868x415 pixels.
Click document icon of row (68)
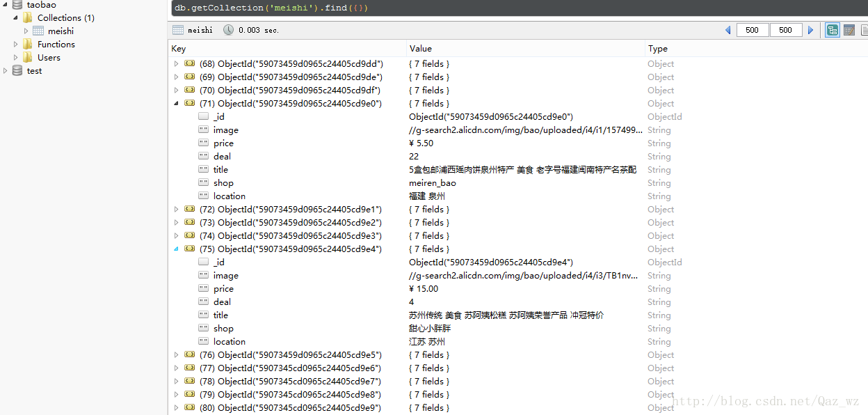click(x=189, y=63)
